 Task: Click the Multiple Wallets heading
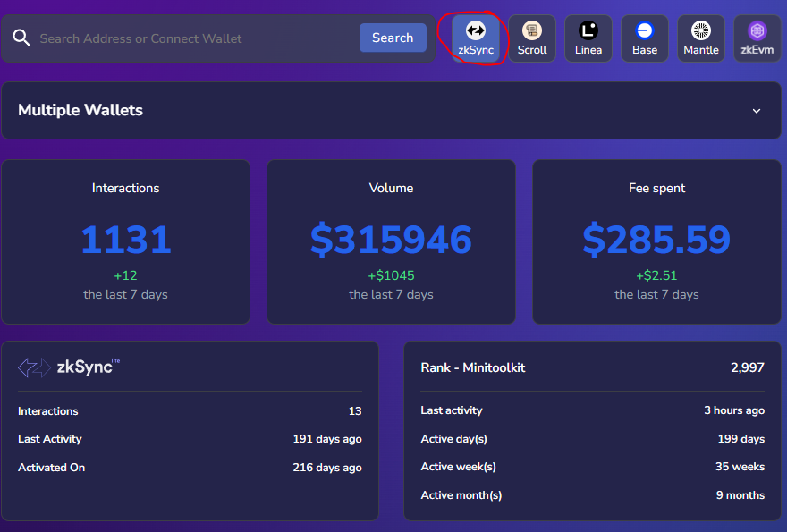pos(80,110)
